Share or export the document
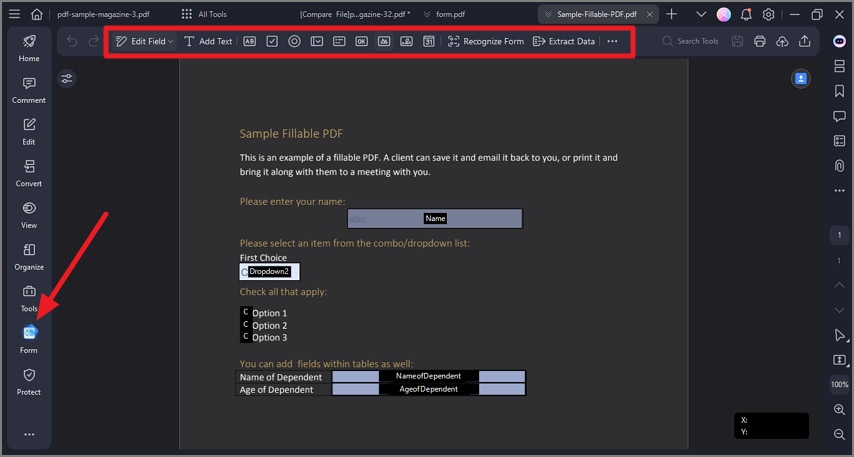The width and height of the screenshot is (854, 457). [x=804, y=41]
